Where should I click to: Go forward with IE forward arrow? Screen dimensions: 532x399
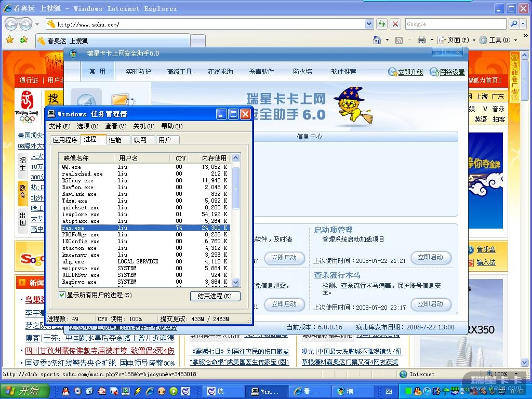(25, 24)
